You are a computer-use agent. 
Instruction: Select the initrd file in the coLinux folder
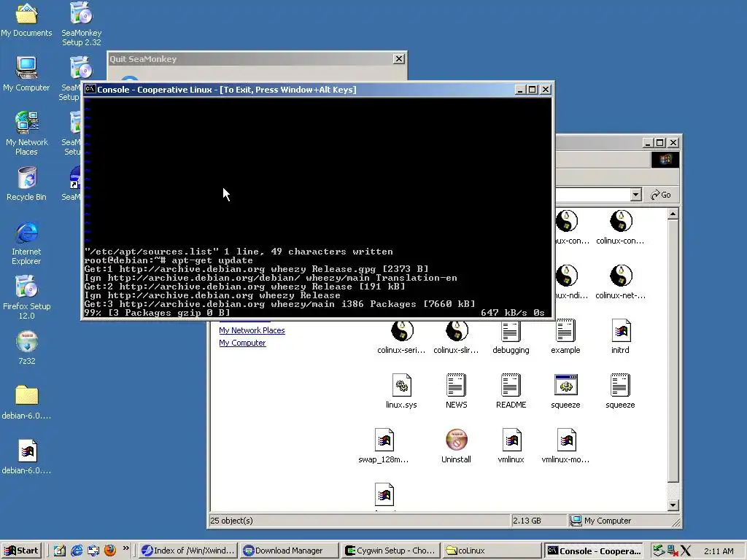620,337
